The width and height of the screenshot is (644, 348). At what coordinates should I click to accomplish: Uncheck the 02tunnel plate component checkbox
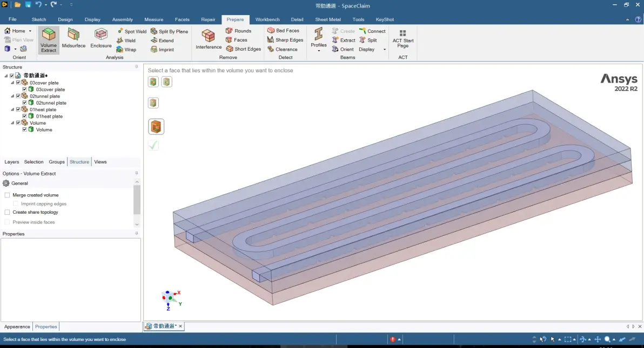pyautogui.click(x=18, y=96)
